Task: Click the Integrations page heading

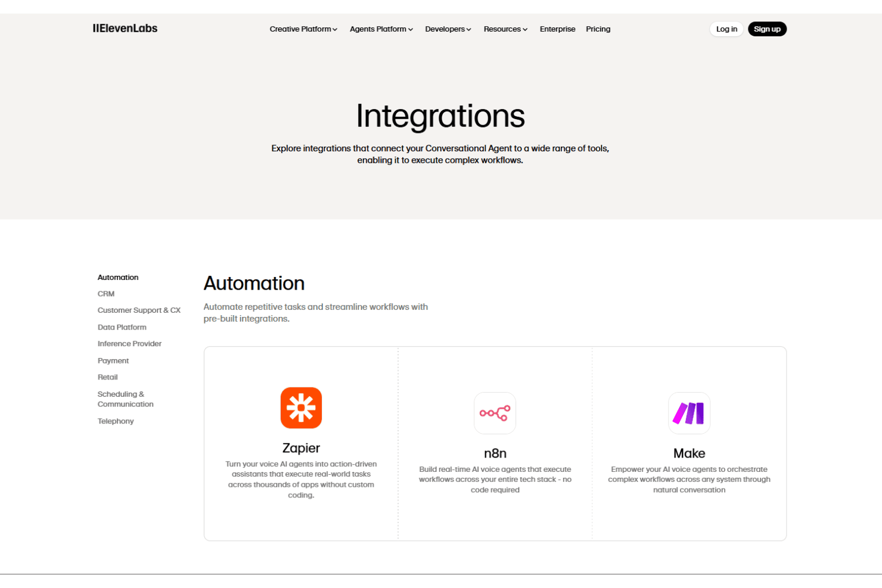Action: 440,116
